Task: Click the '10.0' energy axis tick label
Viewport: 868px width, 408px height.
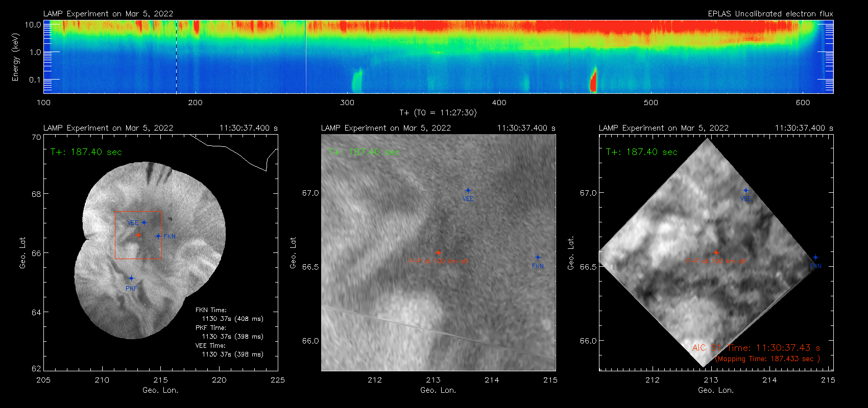Action: point(33,24)
